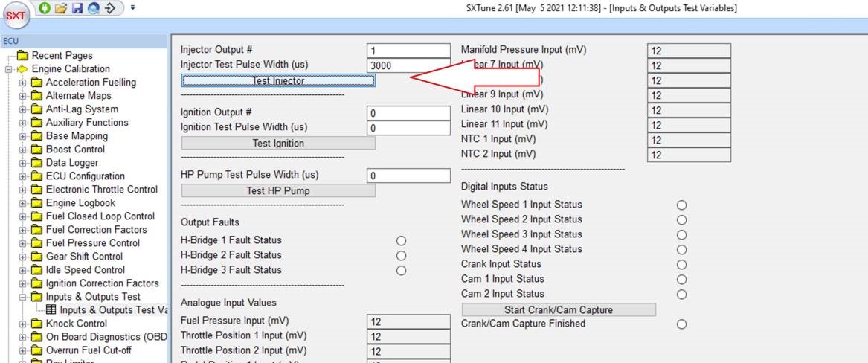Click the SXT application logo button

click(x=16, y=16)
